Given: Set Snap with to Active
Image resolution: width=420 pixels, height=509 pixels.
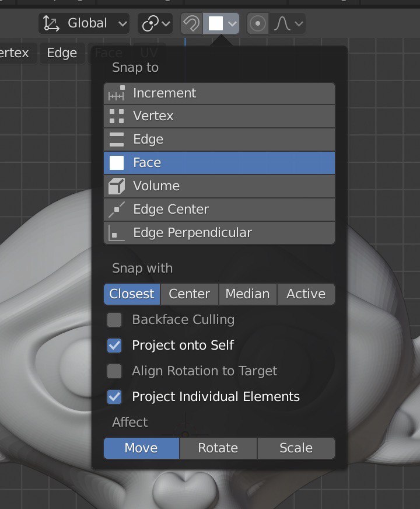Looking at the screenshot, I should [306, 294].
